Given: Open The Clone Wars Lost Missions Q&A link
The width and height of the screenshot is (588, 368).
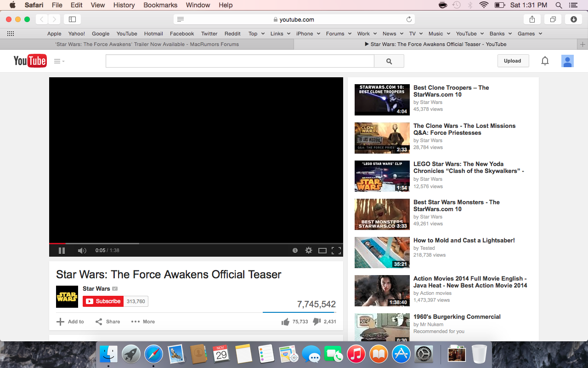Looking at the screenshot, I should coord(464,129).
